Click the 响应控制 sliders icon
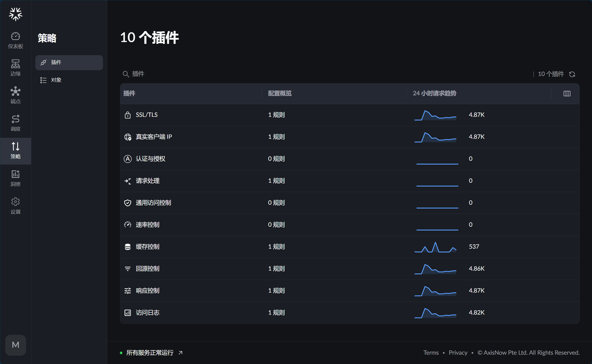This screenshot has height=364, width=592. click(x=128, y=291)
